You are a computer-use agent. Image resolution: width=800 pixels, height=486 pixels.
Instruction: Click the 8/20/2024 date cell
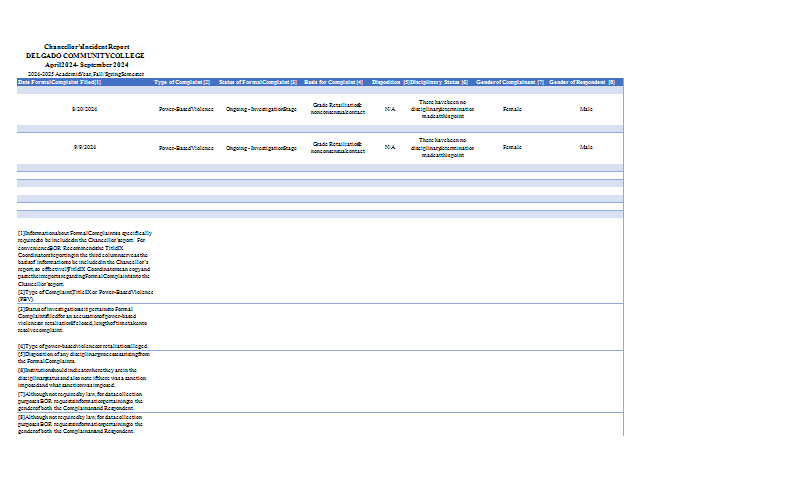(x=84, y=108)
